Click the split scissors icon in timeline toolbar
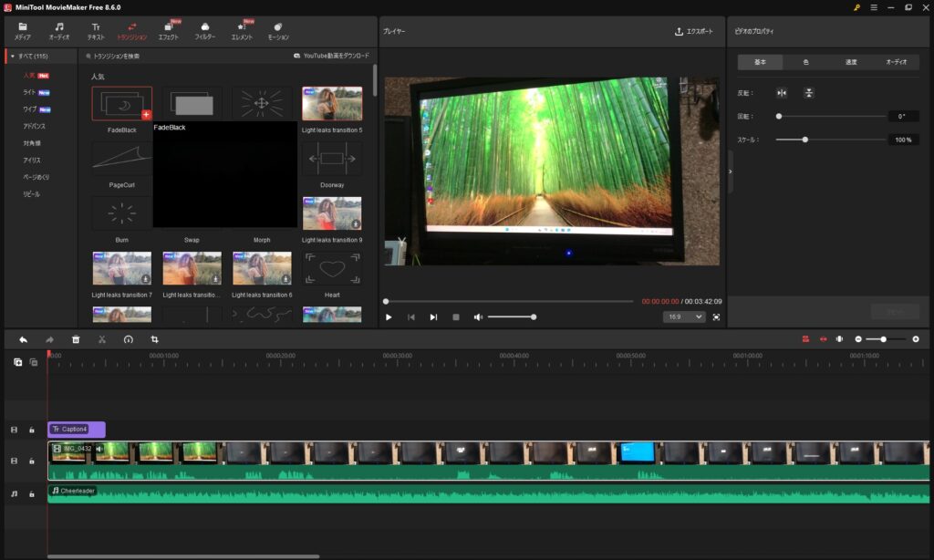Viewport: 934px width, 560px height. (x=102, y=339)
